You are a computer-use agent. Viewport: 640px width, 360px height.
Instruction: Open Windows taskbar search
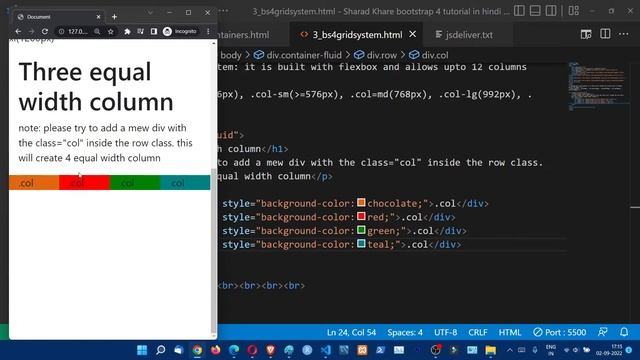(160, 350)
